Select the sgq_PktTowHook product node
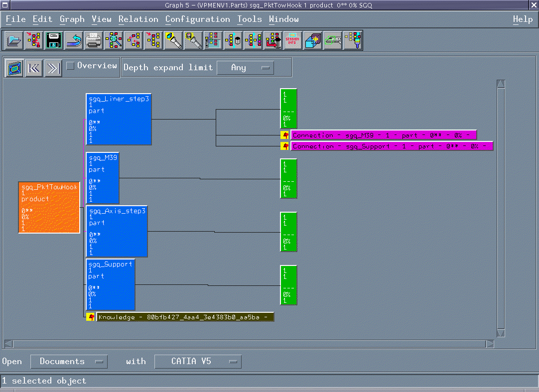The width and height of the screenshot is (539, 392). [49, 207]
